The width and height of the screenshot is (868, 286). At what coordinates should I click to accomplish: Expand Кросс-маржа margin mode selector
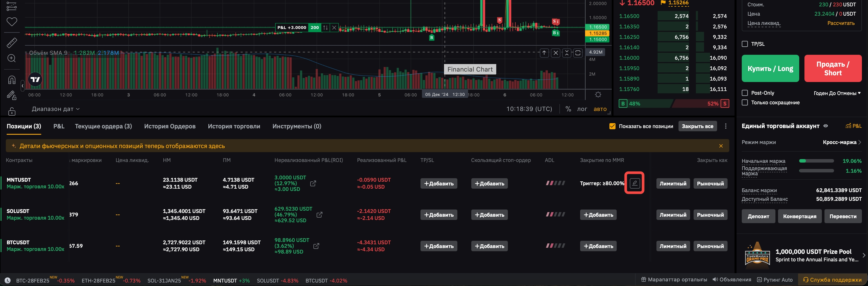point(841,142)
